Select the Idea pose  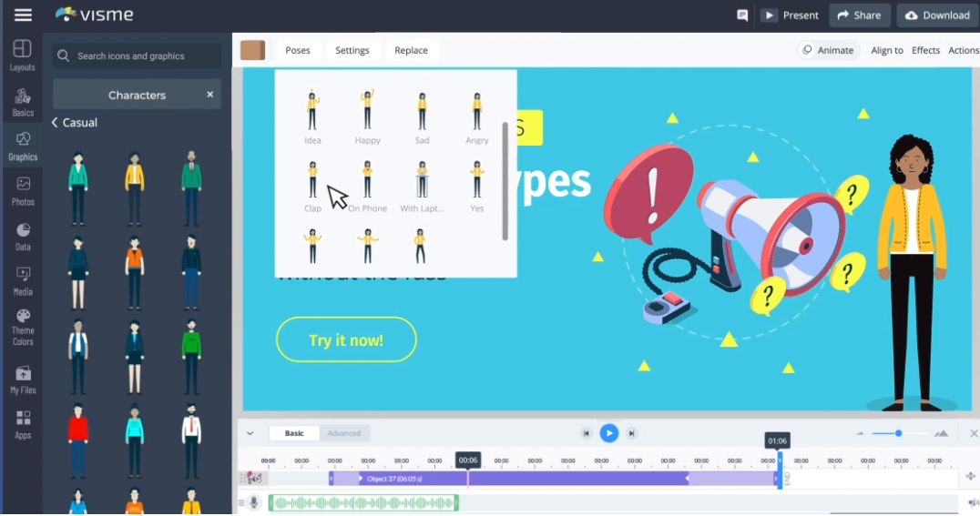[x=312, y=116]
